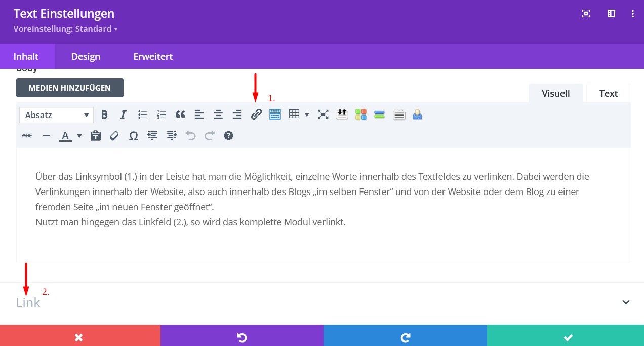Decrease the paragraph indent
The image size is (644, 346).
[152, 135]
